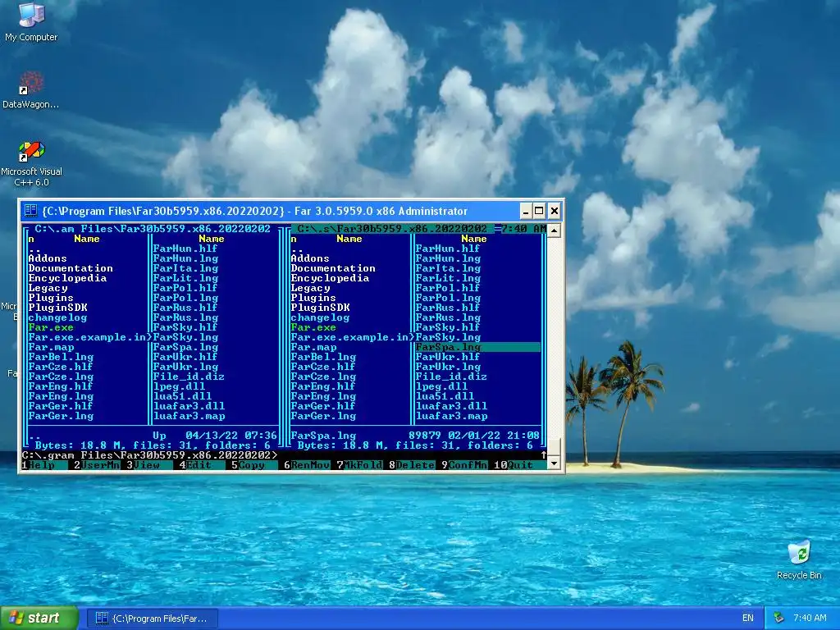Select FarLit.lng in right panel

448,278
